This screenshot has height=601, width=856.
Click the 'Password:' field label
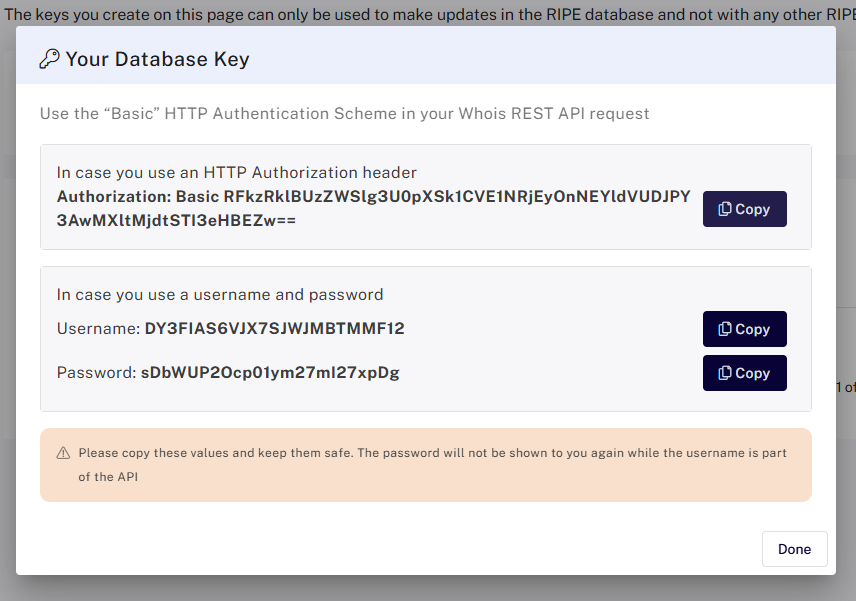[x=96, y=373]
